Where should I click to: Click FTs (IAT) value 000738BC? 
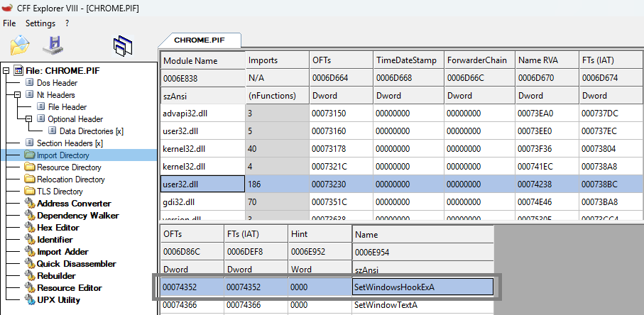(611, 184)
